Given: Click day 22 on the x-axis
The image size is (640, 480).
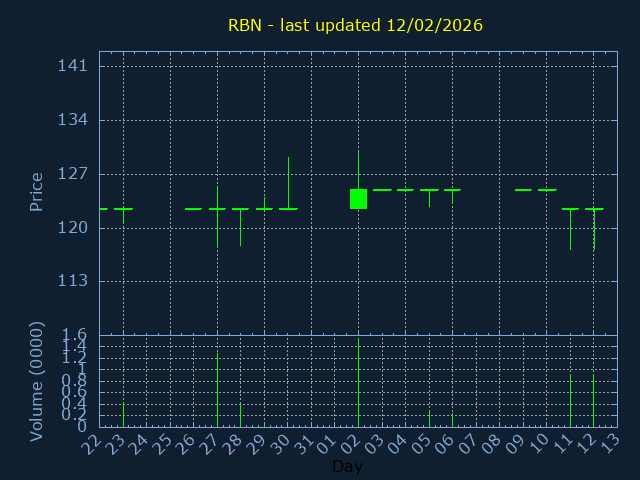Looking at the screenshot, I should coord(92,443).
